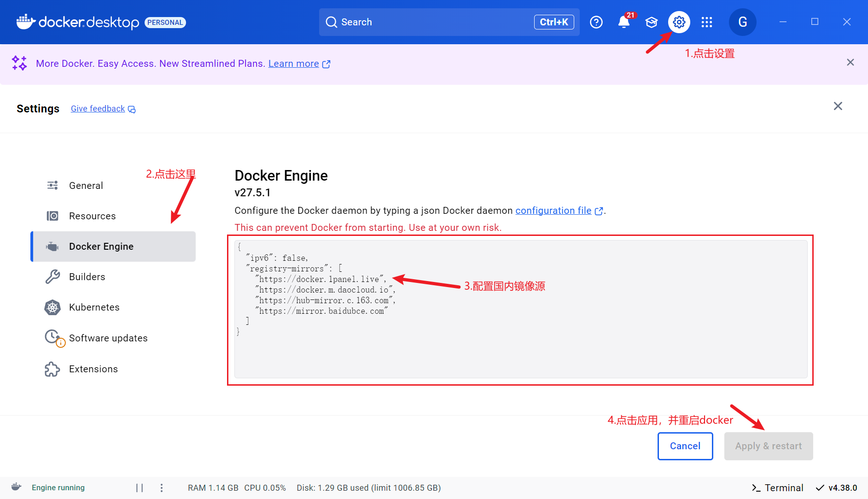Click Apply & restart button

(769, 446)
